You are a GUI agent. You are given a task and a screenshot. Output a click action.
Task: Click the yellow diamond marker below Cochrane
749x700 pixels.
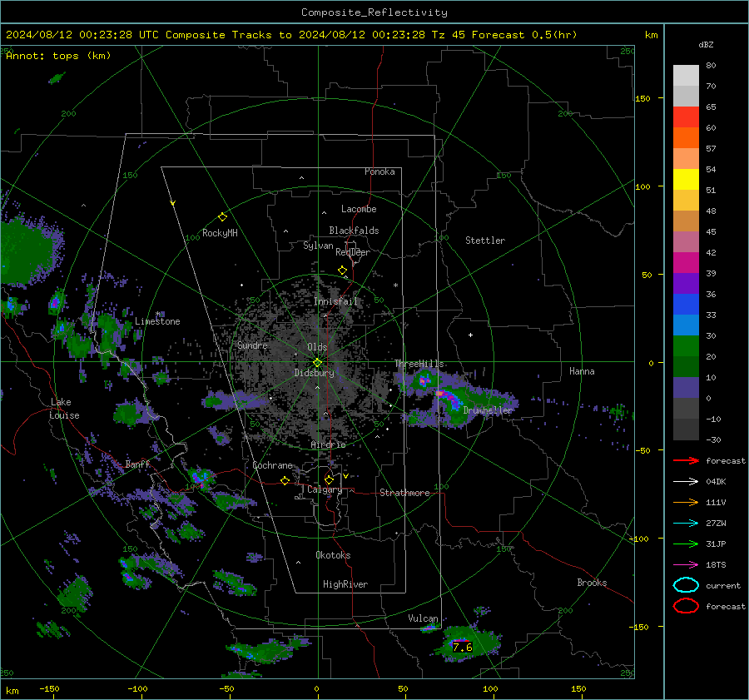(x=285, y=480)
